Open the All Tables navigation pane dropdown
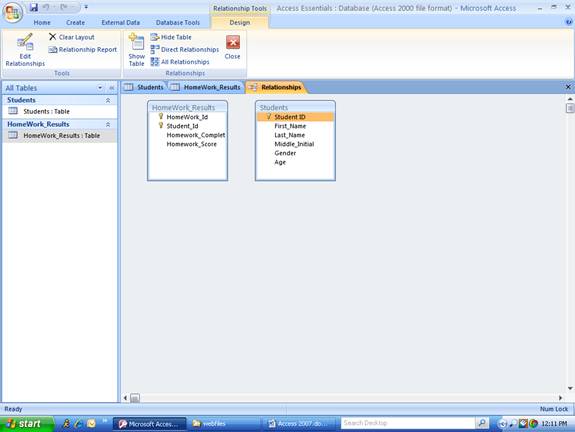 100,88
